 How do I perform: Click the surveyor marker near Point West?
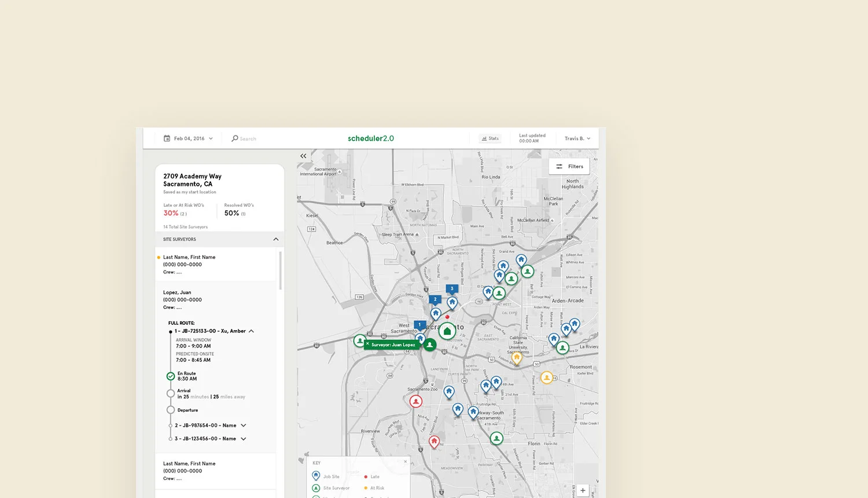[499, 294]
